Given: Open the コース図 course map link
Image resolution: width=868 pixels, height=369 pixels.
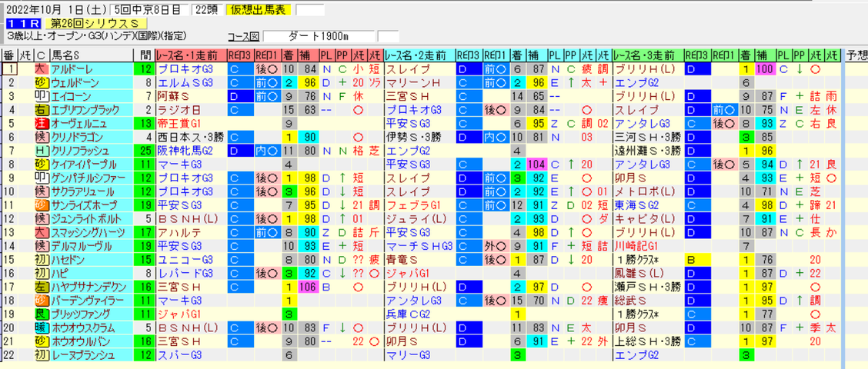Looking at the screenshot, I should pos(244,37).
